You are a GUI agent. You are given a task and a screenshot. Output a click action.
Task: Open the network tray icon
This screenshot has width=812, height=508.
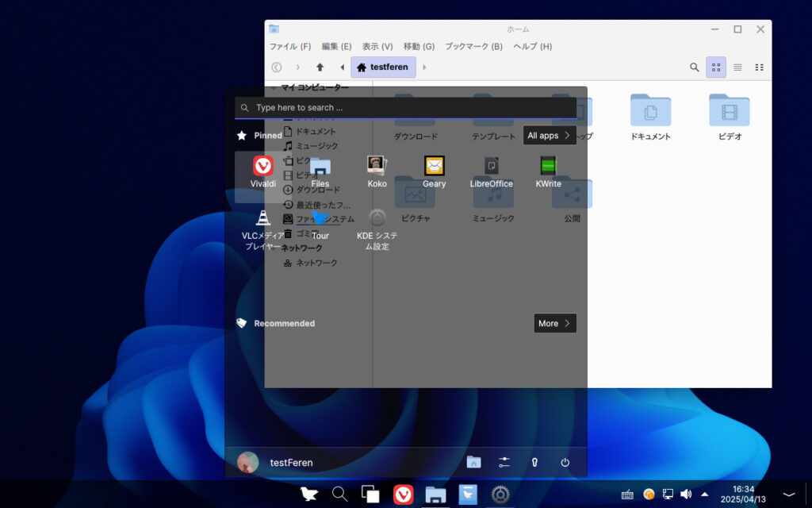[668, 495]
